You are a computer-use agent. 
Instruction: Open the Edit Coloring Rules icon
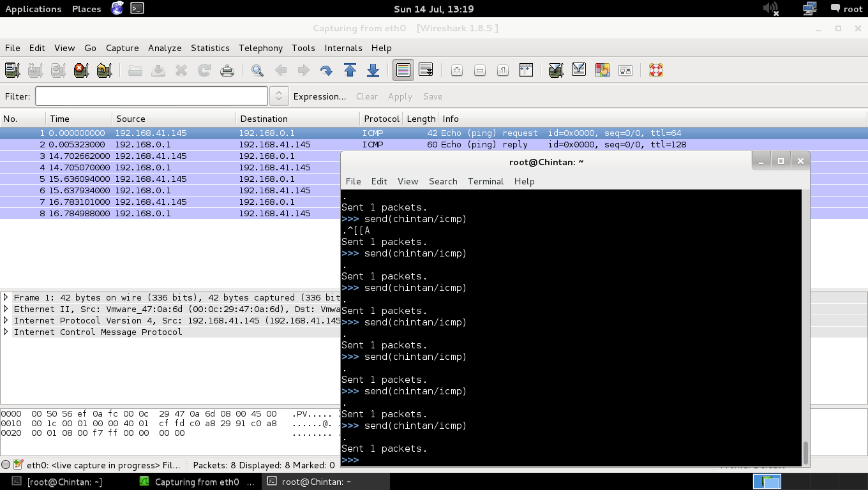[602, 70]
